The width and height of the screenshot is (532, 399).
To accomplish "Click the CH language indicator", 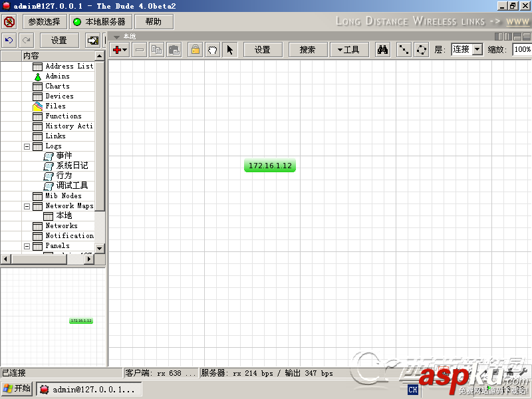I will coord(412,390).
